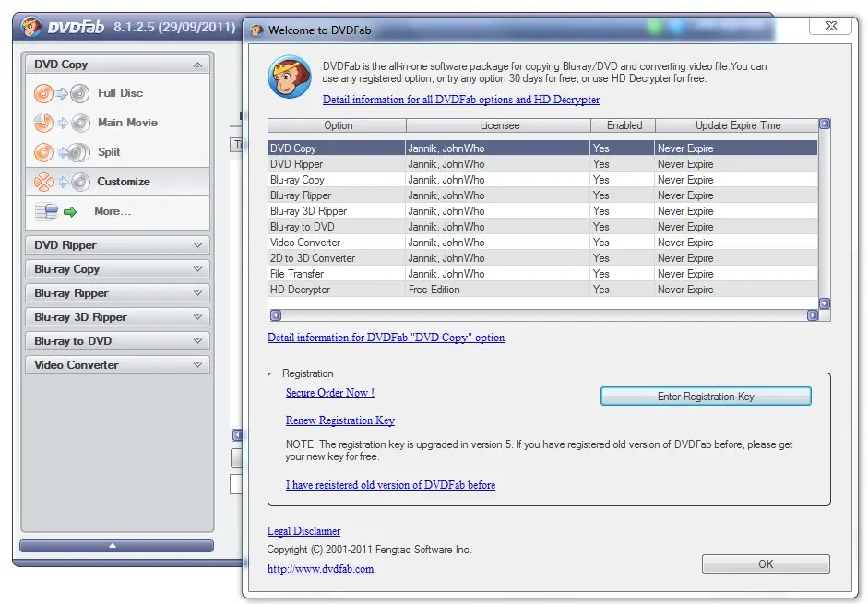Image resolution: width=868 pixels, height=604 pixels.
Task: Click the Split label in sidebar
Action: click(x=109, y=152)
